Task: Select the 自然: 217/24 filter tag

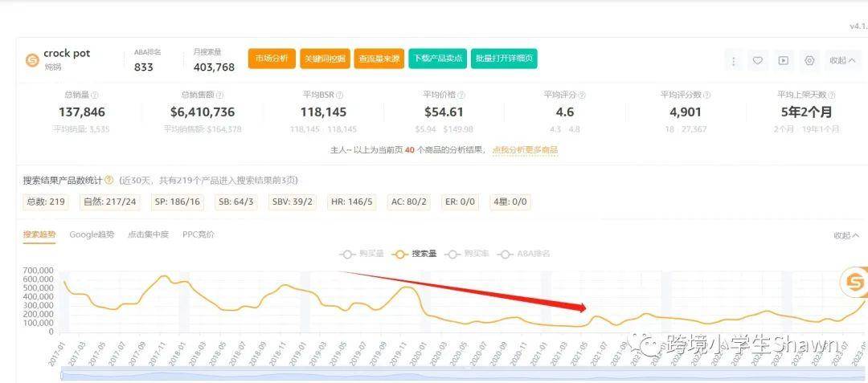Action: [x=109, y=202]
